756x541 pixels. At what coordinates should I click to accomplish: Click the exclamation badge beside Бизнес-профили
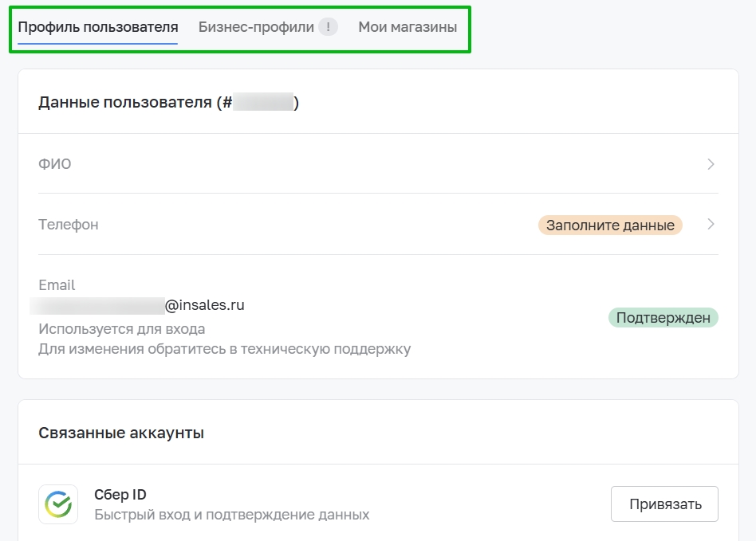click(328, 27)
